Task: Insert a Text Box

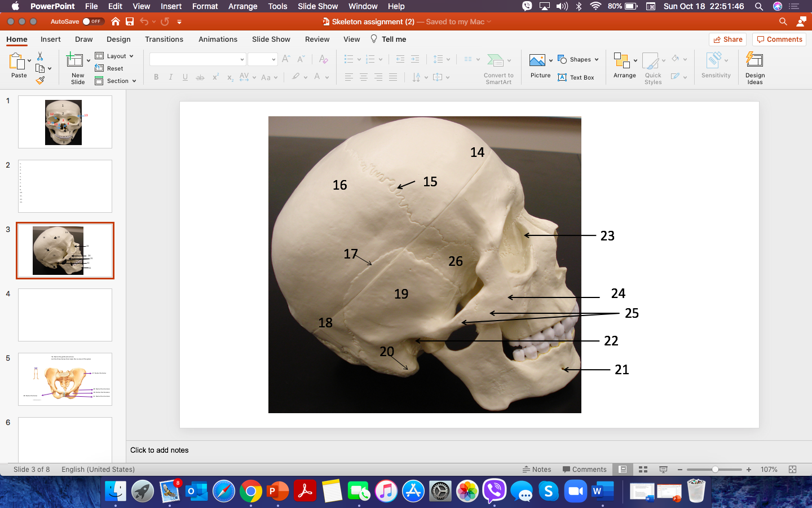Action: [x=576, y=77]
